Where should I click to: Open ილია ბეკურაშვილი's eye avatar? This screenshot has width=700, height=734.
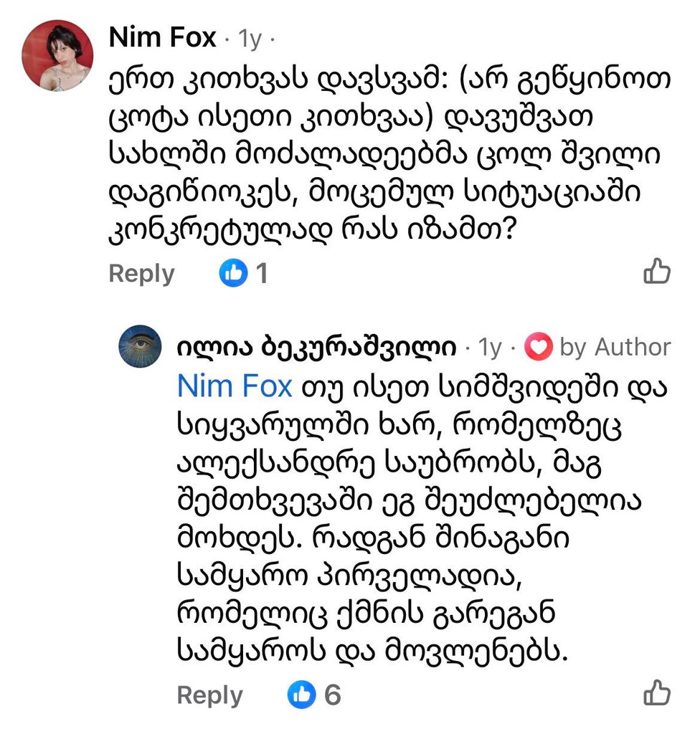point(140,347)
